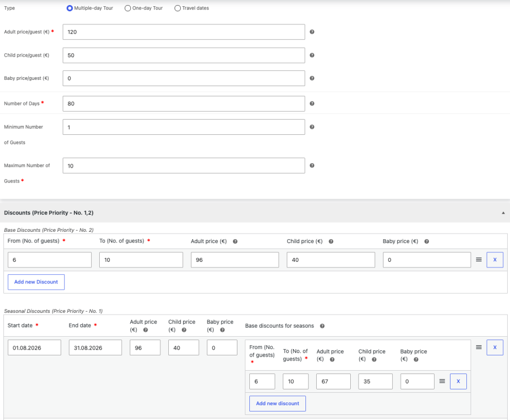510x420 pixels.
Task: Click reorder handle of nested season discount row
Action: [x=442, y=381]
